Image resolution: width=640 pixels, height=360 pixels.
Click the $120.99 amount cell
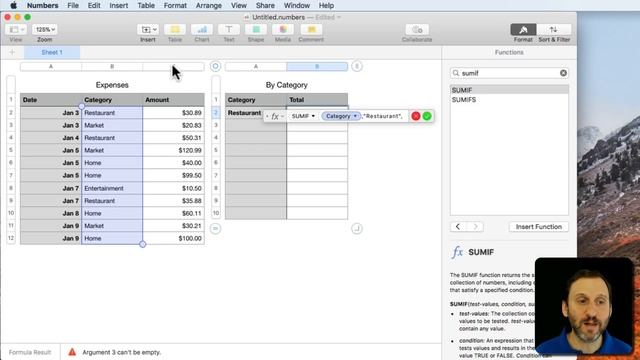pyautogui.click(x=173, y=150)
